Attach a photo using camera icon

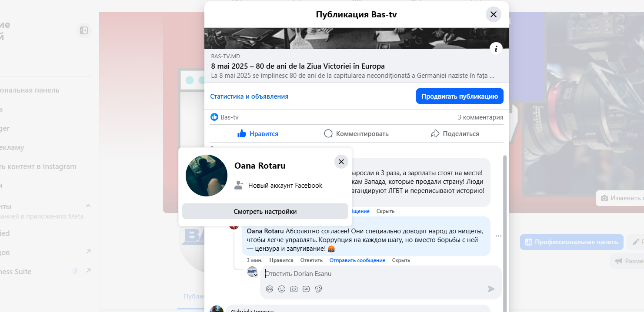point(294,289)
